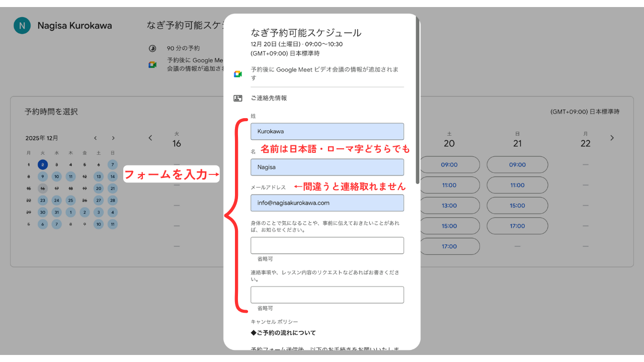
Task: Click the 90-minute duration clock icon
Action: pos(152,48)
